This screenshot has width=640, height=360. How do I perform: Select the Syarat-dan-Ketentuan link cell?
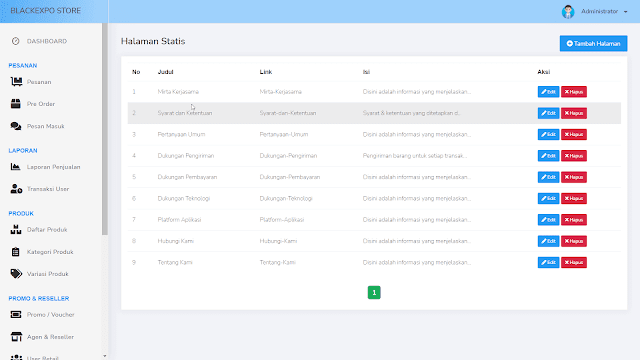click(288, 113)
